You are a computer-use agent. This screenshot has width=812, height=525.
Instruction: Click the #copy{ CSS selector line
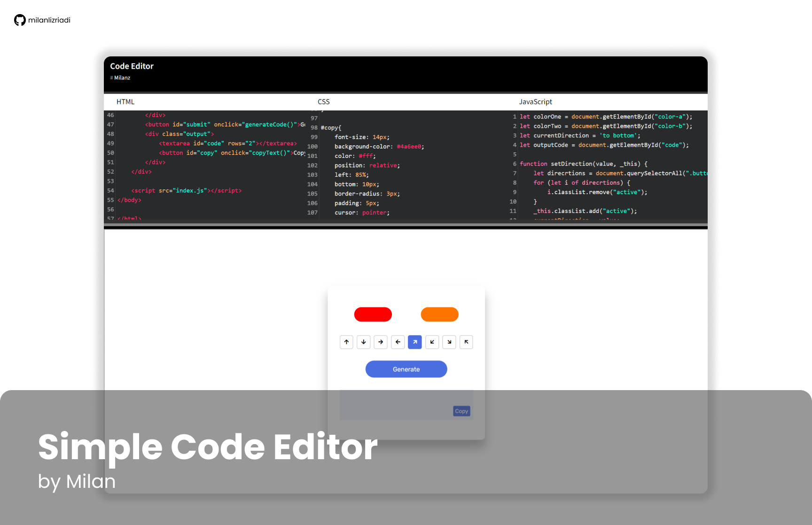pyautogui.click(x=331, y=128)
